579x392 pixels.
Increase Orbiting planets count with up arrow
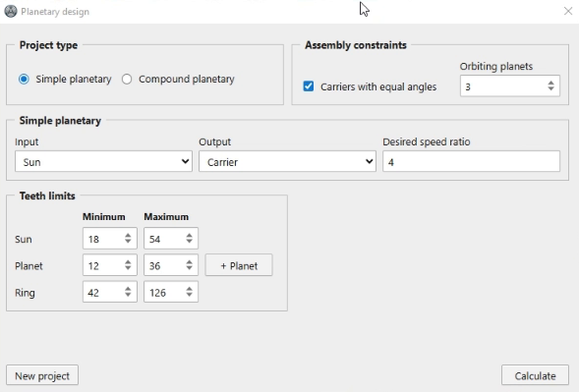point(550,83)
